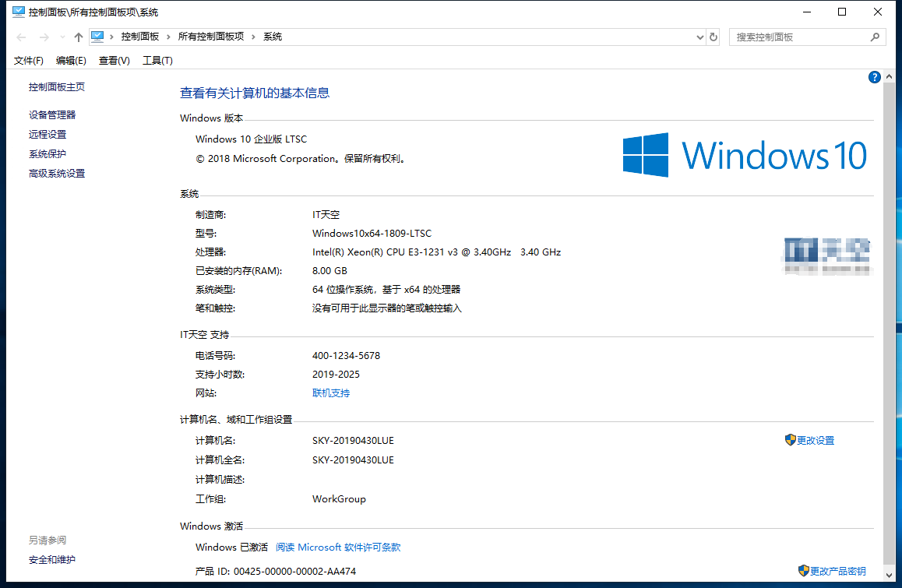Viewport: 902px width, 588px height.
Task: Click the blue help question mark icon
Action: pos(874,77)
